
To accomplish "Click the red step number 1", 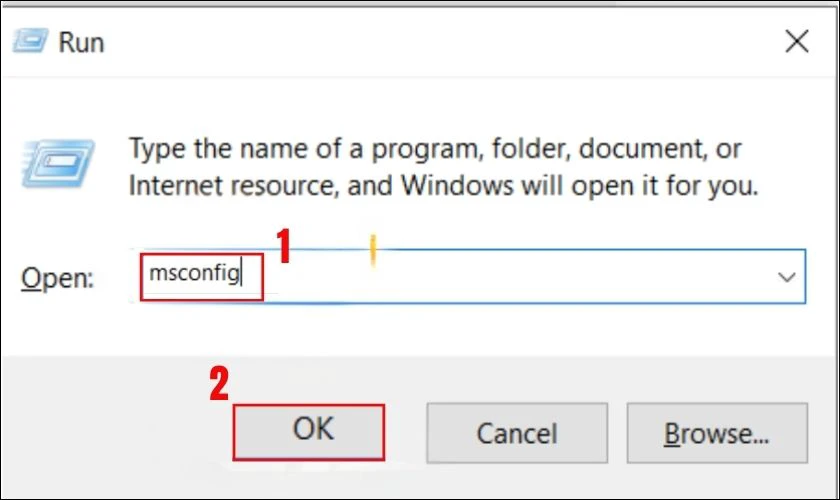I will [x=284, y=246].
